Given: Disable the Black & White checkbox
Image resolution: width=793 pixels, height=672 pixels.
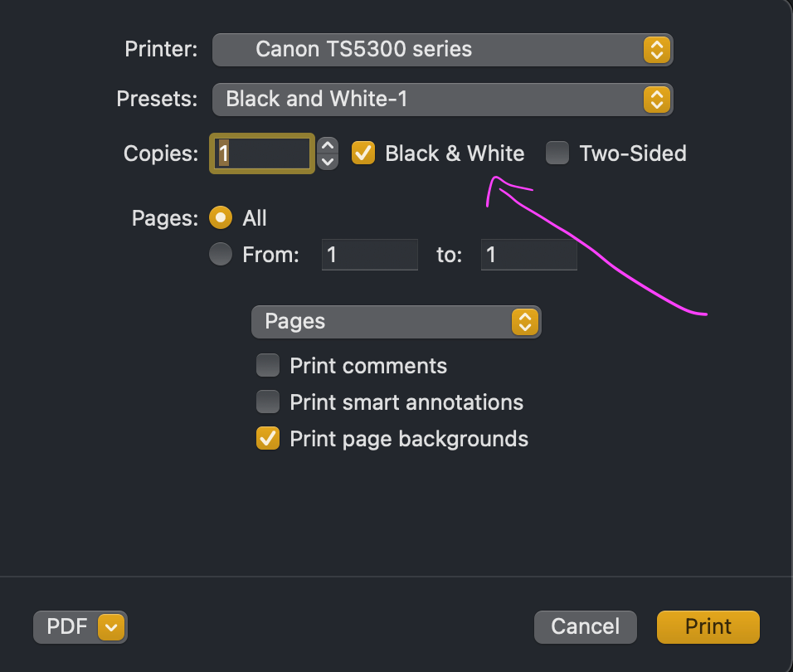Looking at the screenshot, I should [363, 153].
